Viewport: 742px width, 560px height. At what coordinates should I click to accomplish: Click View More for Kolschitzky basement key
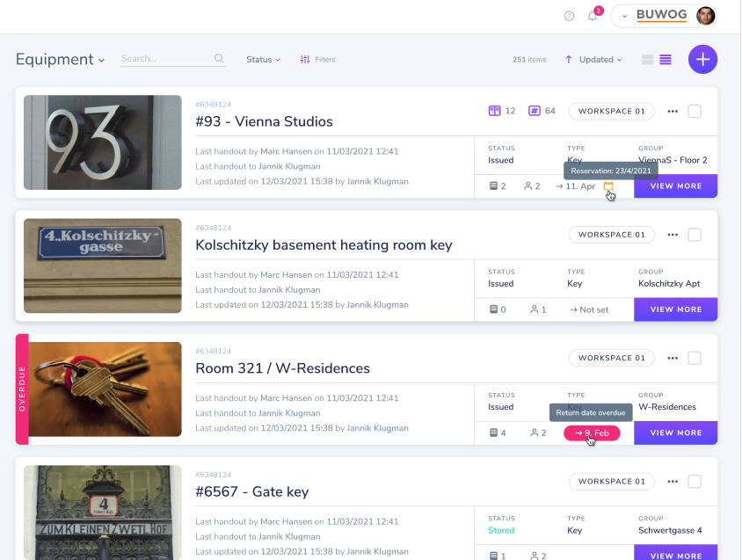point(675,309)
